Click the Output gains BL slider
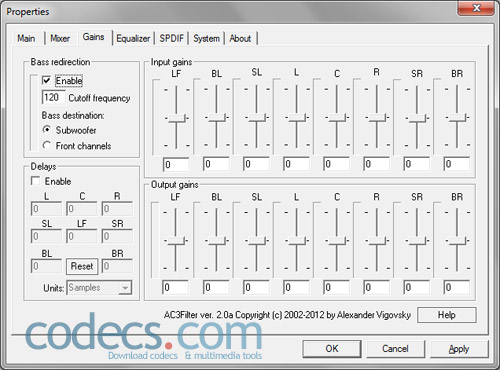This screenshot has width=500, height=370. [x=217, y=241]
